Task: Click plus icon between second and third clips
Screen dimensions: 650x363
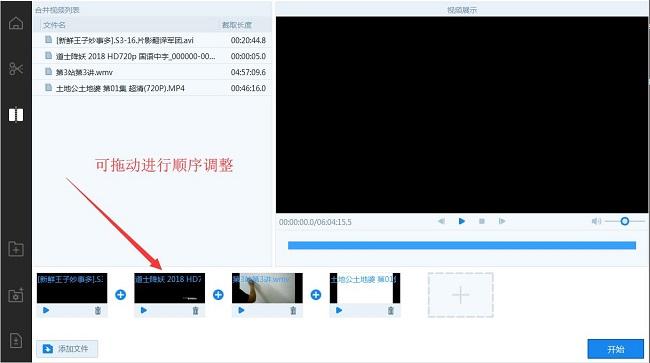Action: pyautogui.click(x=218, y=295)
